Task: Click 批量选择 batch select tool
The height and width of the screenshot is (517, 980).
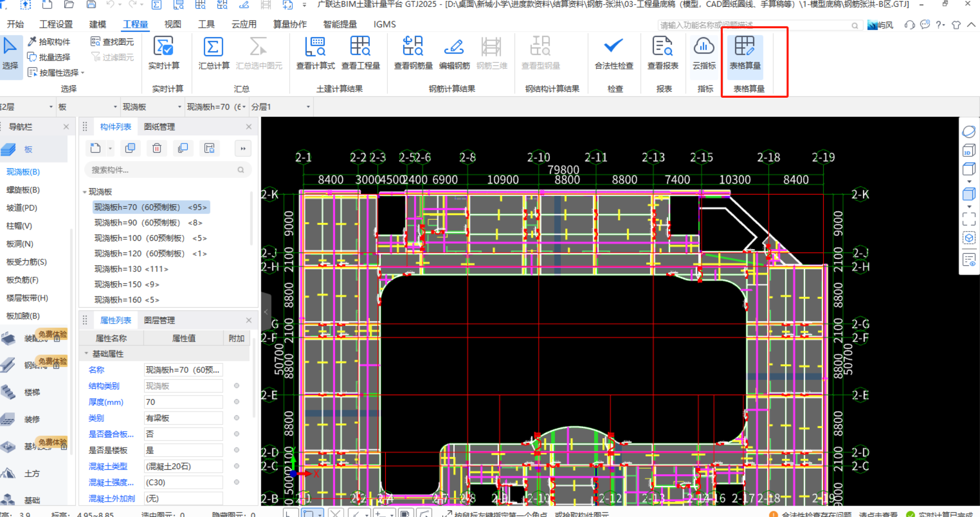Action: point(49,57)
